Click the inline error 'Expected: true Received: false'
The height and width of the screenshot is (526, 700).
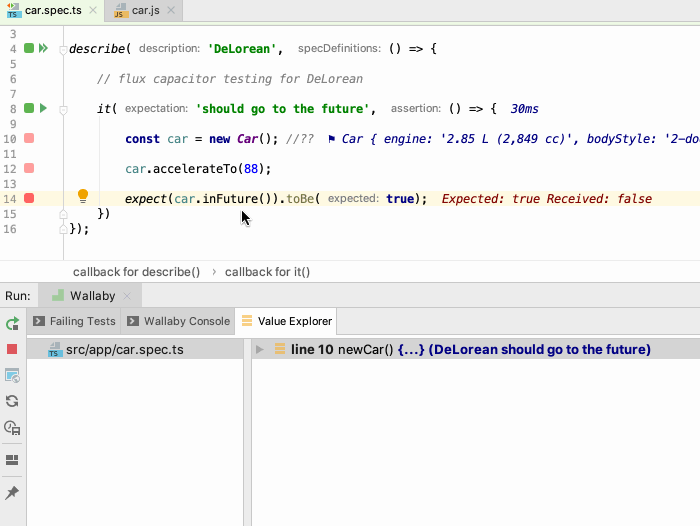(546, 199)
